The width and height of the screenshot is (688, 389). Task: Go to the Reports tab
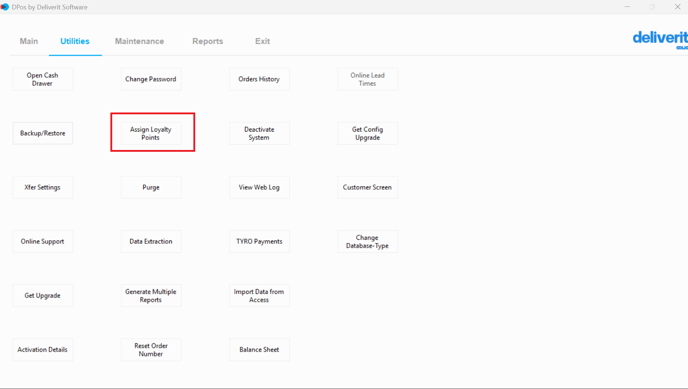point(208,41)
